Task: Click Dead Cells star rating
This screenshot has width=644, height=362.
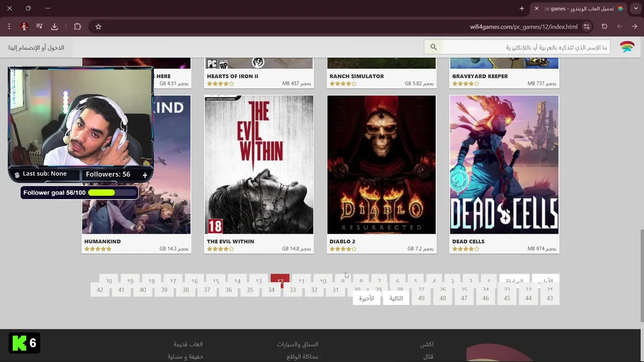Action: (465, 249)
